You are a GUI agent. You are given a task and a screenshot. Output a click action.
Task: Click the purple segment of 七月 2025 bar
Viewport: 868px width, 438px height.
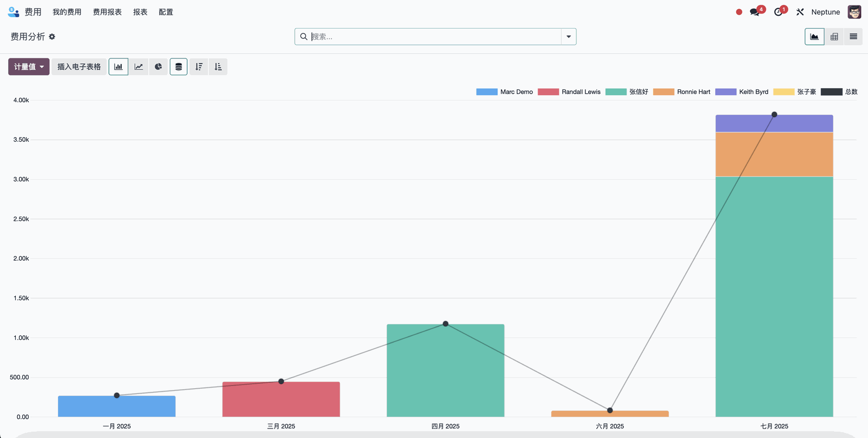coord(774,124)
